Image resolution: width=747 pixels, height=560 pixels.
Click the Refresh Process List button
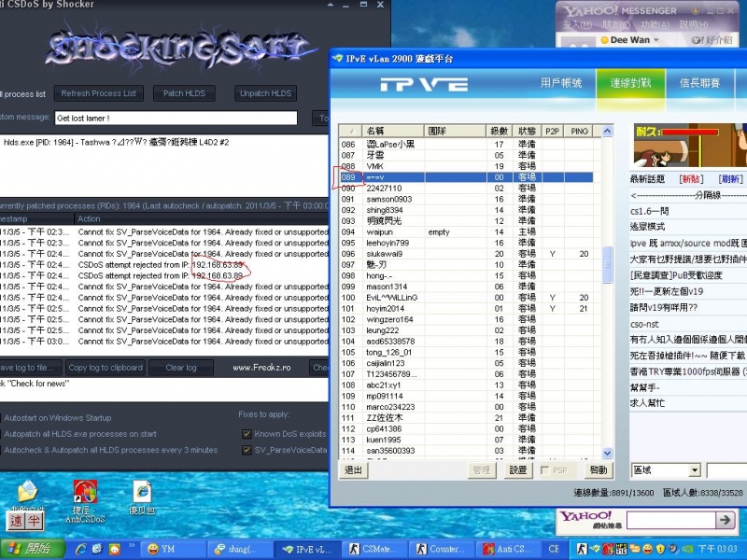(97, 93)
